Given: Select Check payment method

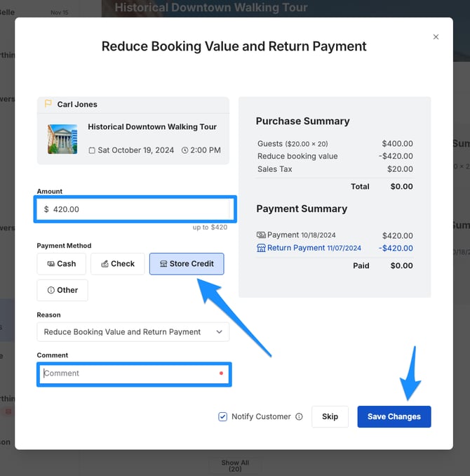Looking at the screenshot, I should click(118, 264).
